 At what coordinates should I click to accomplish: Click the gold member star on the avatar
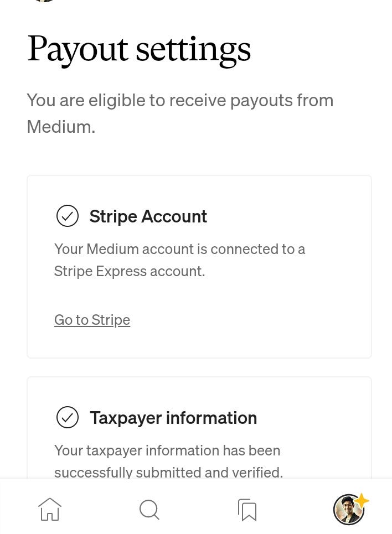tap(362, 500)
